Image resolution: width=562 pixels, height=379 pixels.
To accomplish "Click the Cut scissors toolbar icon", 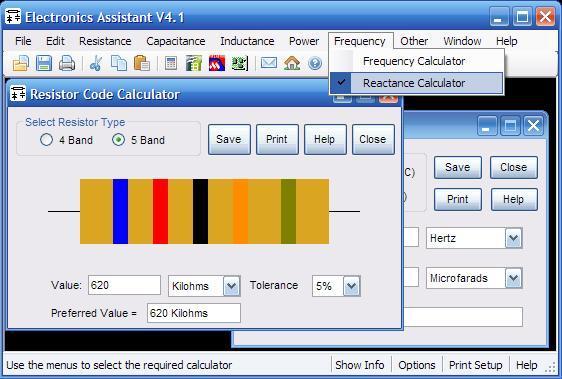I will [96, 63].
